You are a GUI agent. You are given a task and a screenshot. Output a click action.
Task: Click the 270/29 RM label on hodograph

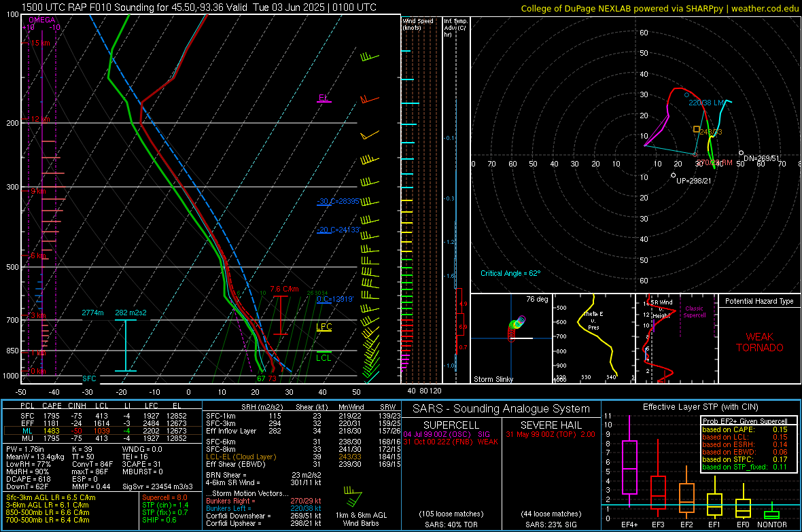pyautogui.click(x=714, y=162)
